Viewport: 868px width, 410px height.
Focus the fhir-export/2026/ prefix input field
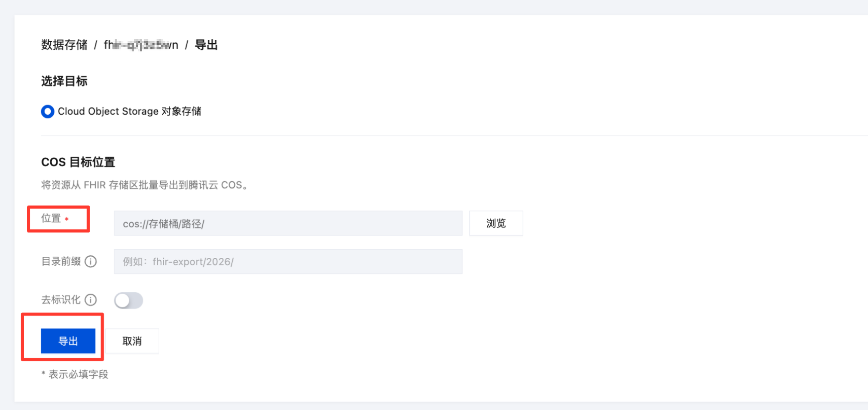(x=288, y=262)
